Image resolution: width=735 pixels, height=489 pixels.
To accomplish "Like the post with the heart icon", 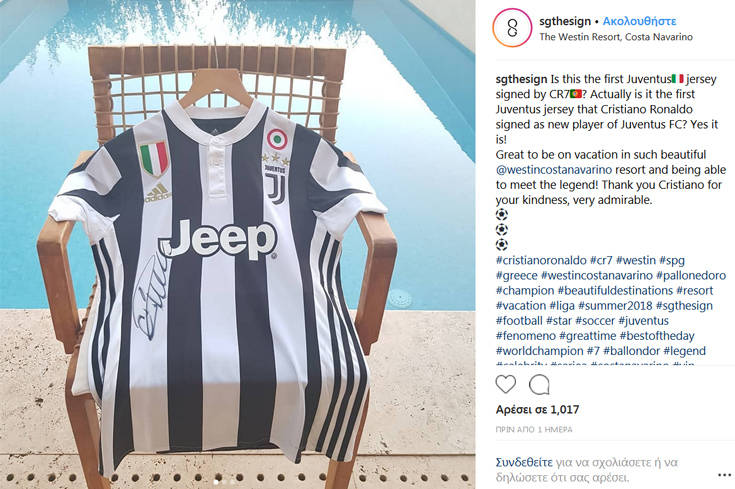I will 506,384.
